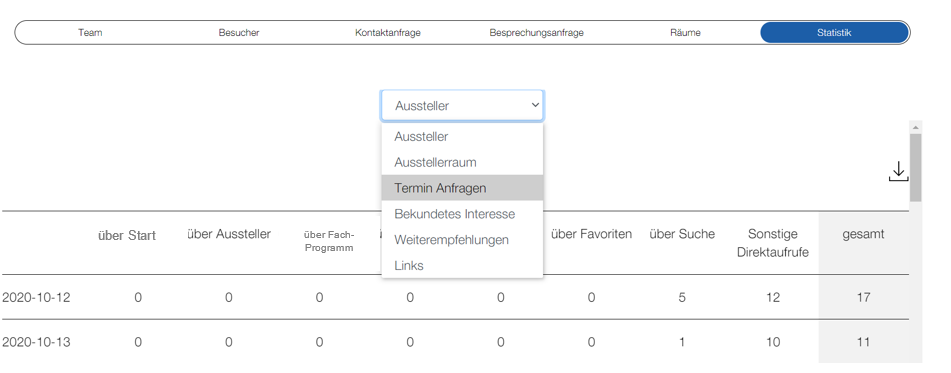Image resolution: width=951 pixels, height=373 pixels.
Task: Click the über Suche column header
Action: point(682,234)
